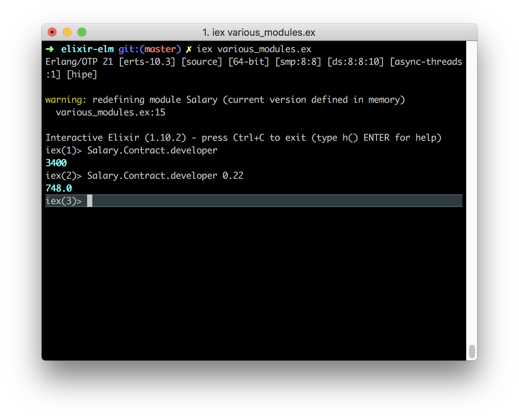Click the terminal title '1. iex various_modules.ex'
Image resolution: width=519 pixels, height=420 pixels.
tap(259, 32)
